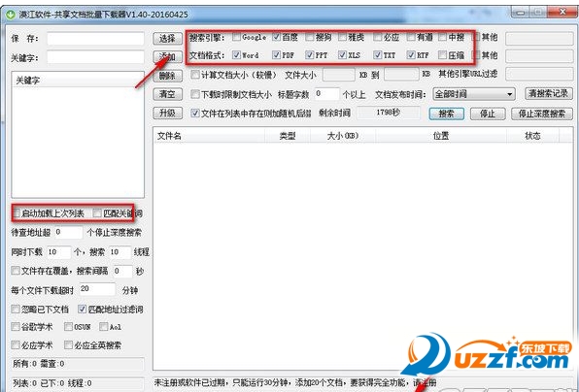Enable the 搜狗 search engine checkbox
Viewport: 579px width, 392px height.
pyautogui.click(x=310, y=37)
